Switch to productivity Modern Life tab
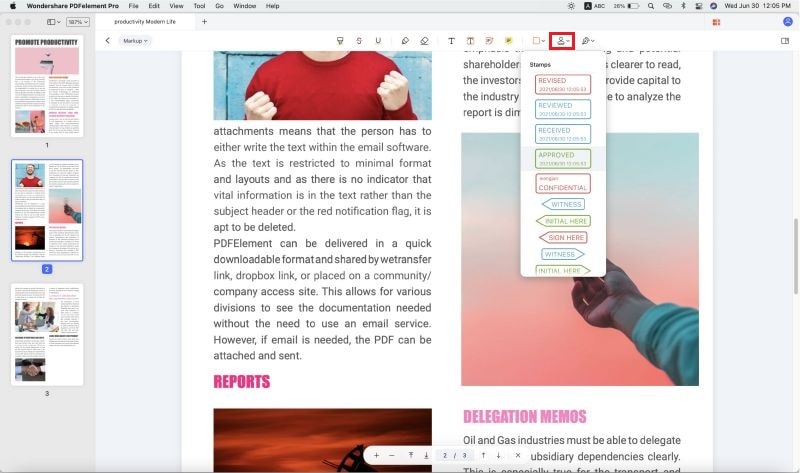Screen dimensions: 800x473 (145, 22)
